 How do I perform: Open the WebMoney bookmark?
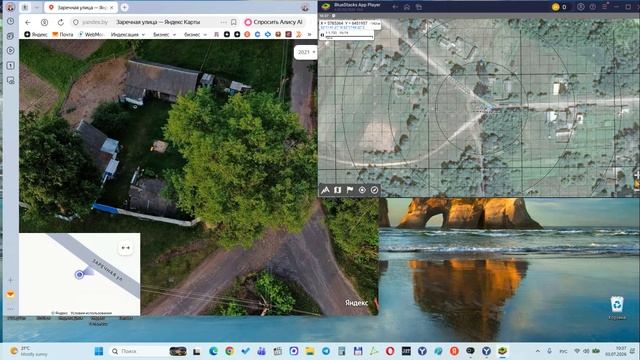pos(91,35)
